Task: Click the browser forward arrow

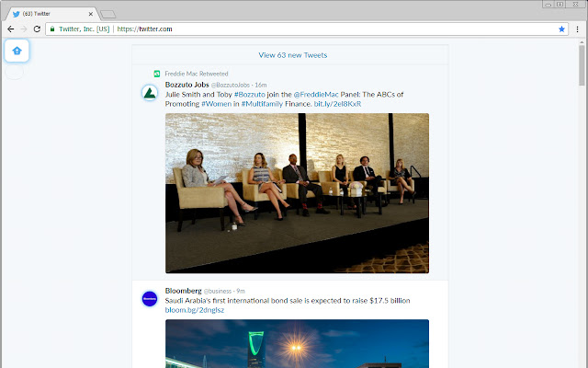Action: pyautogui.click(x=24, y=29)
